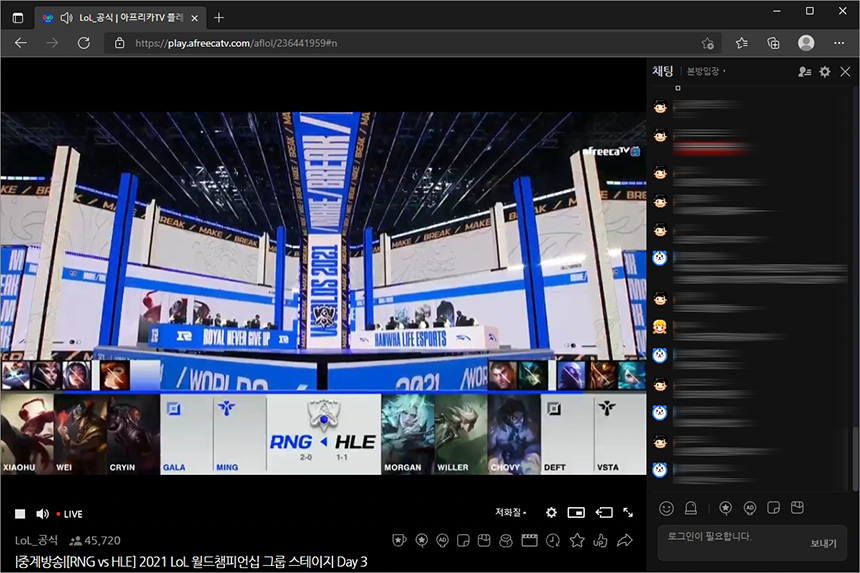Click the fan club shield-star icon under the player

tap(399, 541)
